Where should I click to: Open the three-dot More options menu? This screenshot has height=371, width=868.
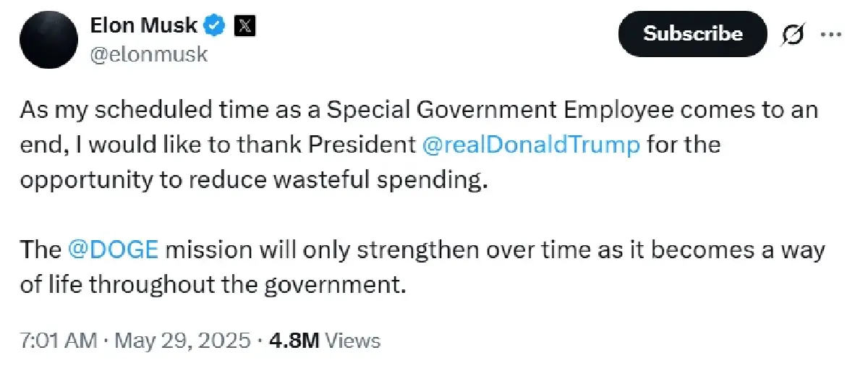(x=831, y=34)
